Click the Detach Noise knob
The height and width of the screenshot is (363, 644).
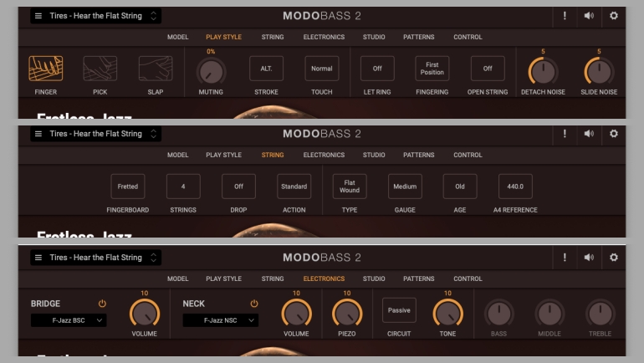[x=543, y=71]
